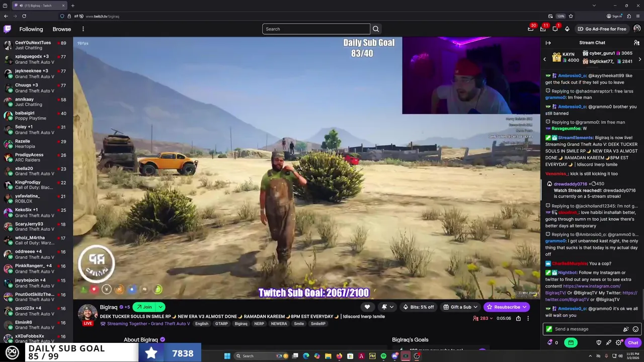This screenshot has width=644, height=362.
Task: Click the 120% zoom level indicator
Action: (x=560, y=16)
